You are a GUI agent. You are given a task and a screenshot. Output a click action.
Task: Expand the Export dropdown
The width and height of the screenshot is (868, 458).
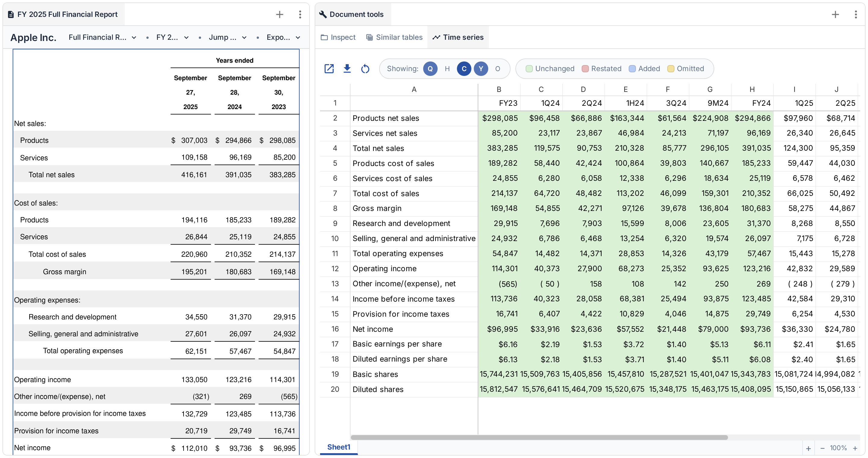coord(283,37)
